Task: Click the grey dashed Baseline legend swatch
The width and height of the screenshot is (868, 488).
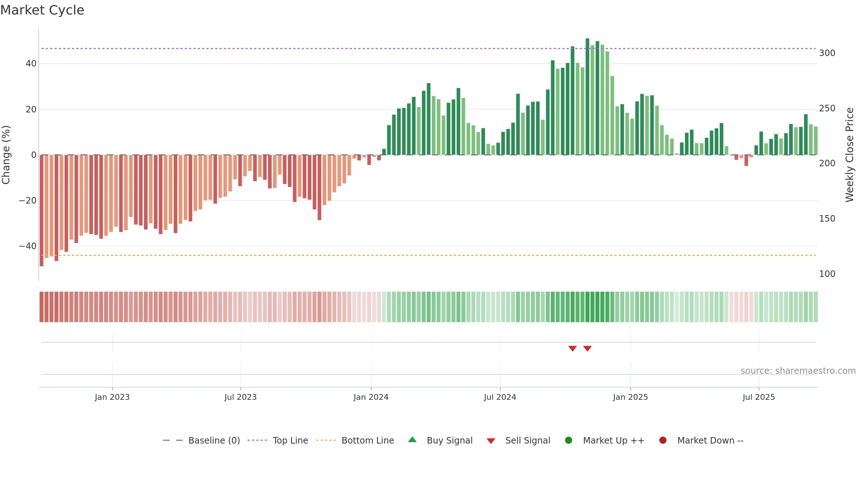Action: (x=173, y=440)
